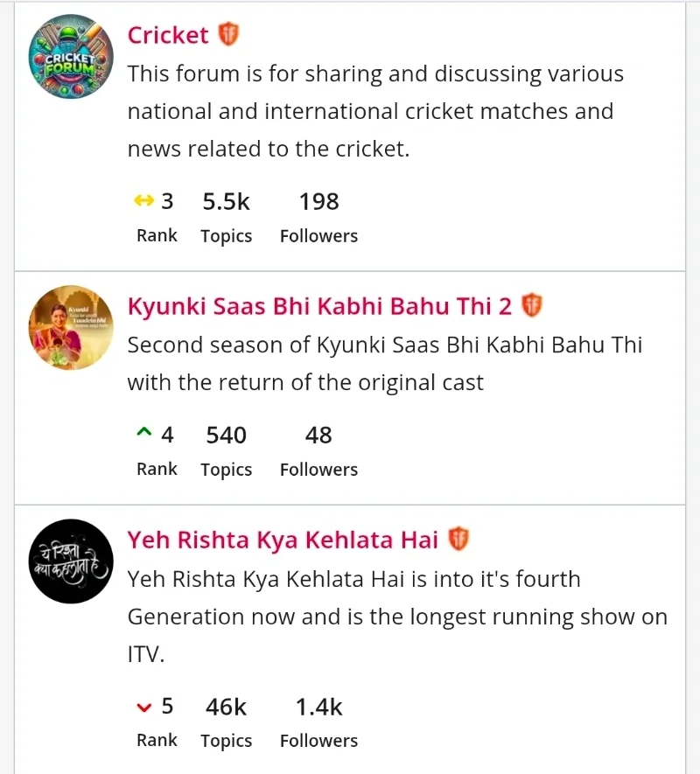Image resolution: width=700 pixels, height=774 pixels.
Task: Click Cricket's 5.5k Topics count
Action: (x=226, y=202)
